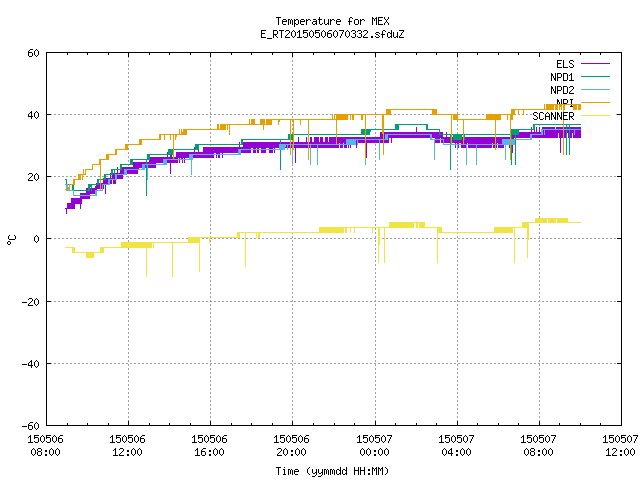Click the NPD1 green legend line

595,77
